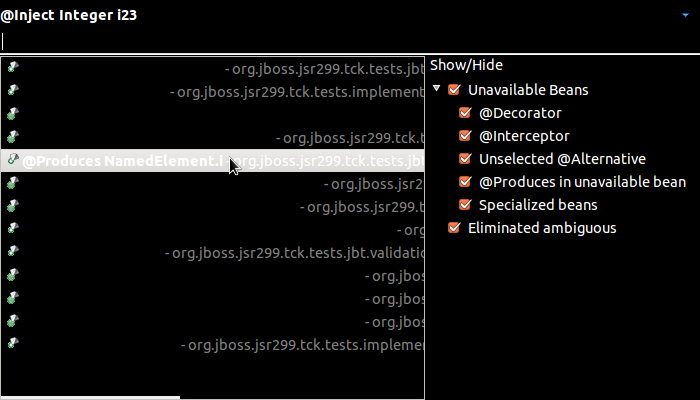Uncheck the Specialized beans option
The height and width of the screenshot is (400, 700).
[465, 205]
